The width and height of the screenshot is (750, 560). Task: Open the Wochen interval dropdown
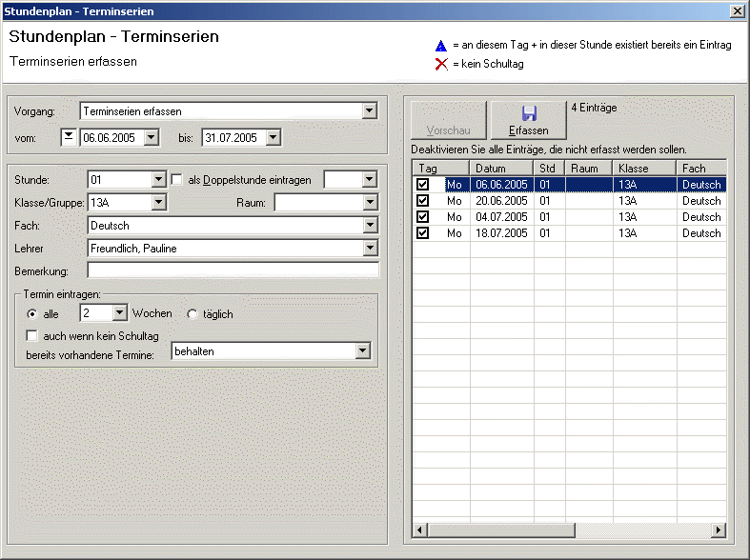pyautogui.click(x=119, y=313)
